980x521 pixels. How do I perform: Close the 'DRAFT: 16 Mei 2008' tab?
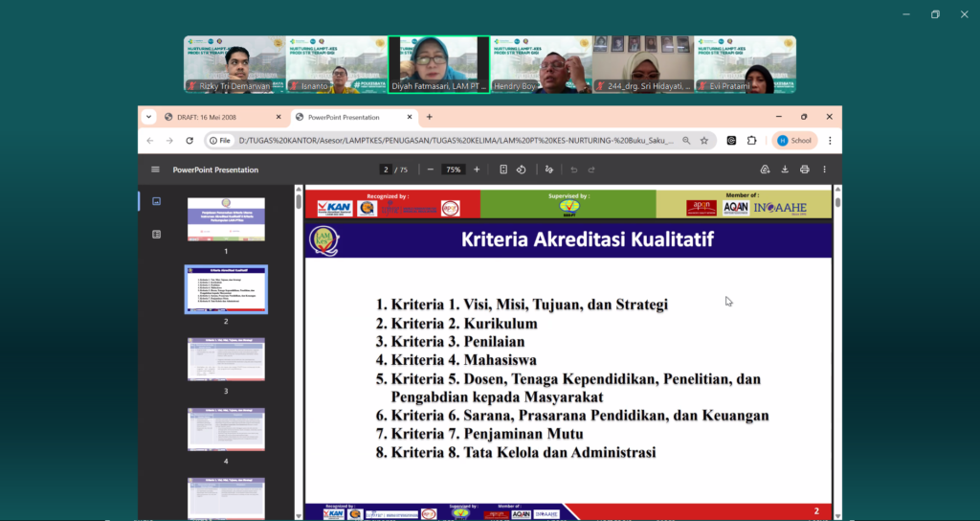click(x=278, y=117)
